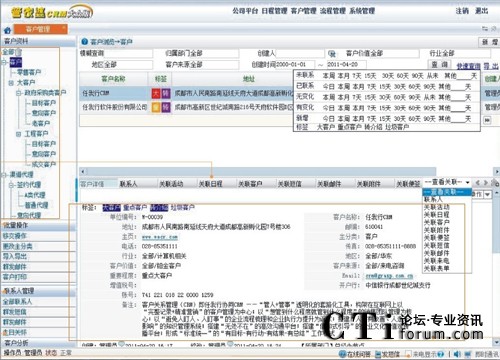Viewport: 500px width, 360px height.
Task: Expand the 工程客户 tree node
Action: coord(19,134)
